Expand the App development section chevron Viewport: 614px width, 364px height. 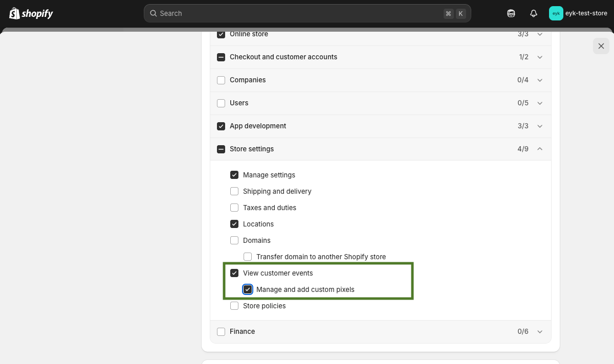click(x=540, y=126)
